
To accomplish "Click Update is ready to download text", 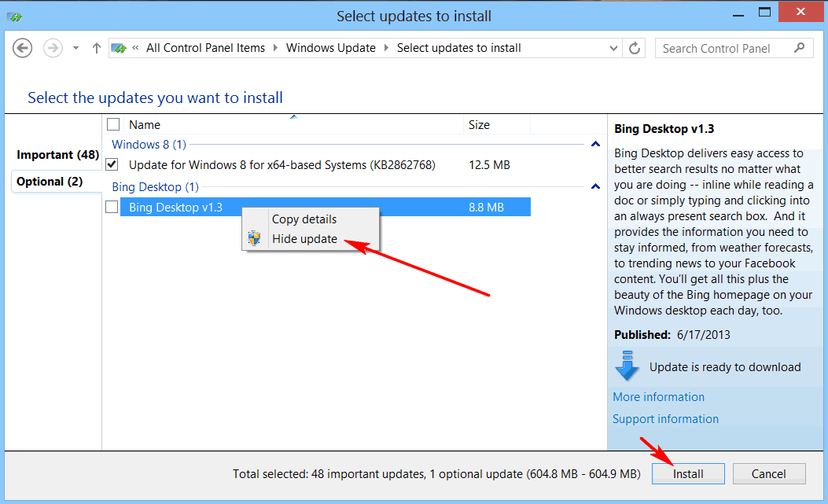I will (725, 367).
